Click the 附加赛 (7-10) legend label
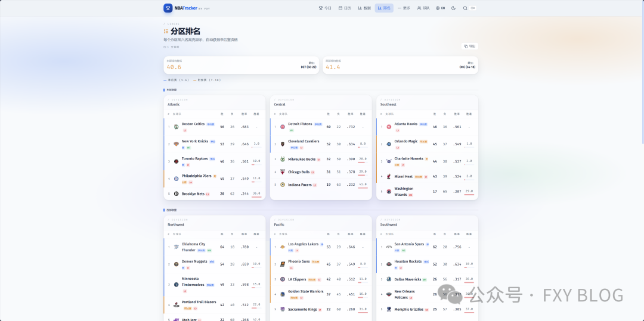 pos(209,80)
